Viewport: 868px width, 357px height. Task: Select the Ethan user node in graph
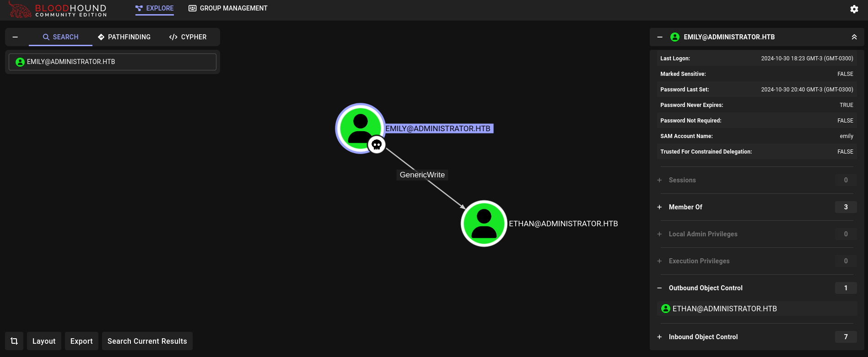pyautogui.click(x=484, y=224)
